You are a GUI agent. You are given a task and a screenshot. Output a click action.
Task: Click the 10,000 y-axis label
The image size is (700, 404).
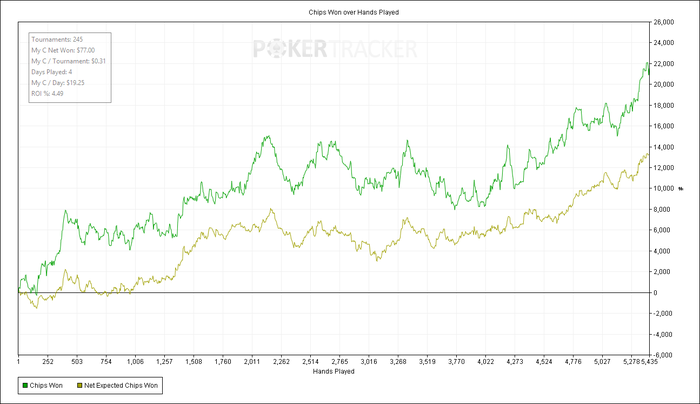[664, 188]
